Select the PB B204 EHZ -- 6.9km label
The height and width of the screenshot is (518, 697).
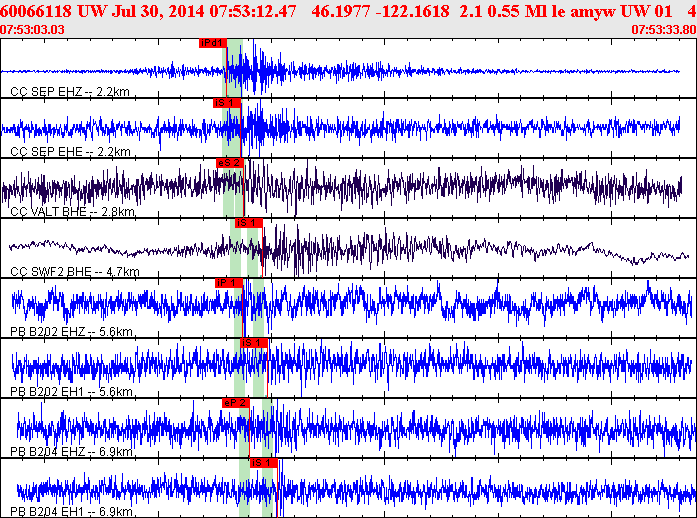[71, 452]
